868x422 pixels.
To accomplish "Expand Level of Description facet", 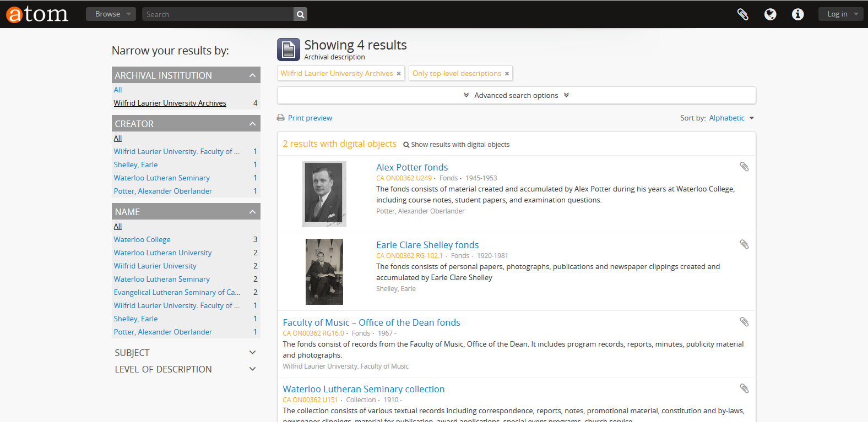I will pos(186,369).
